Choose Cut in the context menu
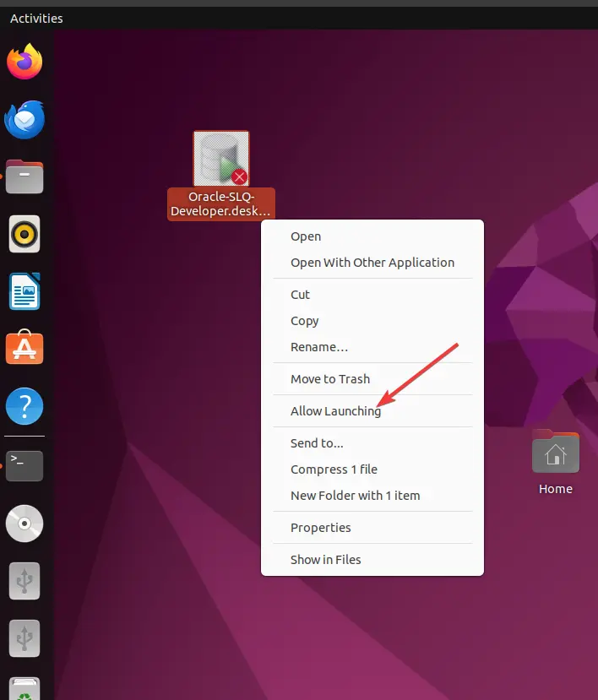Screen dimensions: 598x700 pyautogui.click(x=372, y=295)
